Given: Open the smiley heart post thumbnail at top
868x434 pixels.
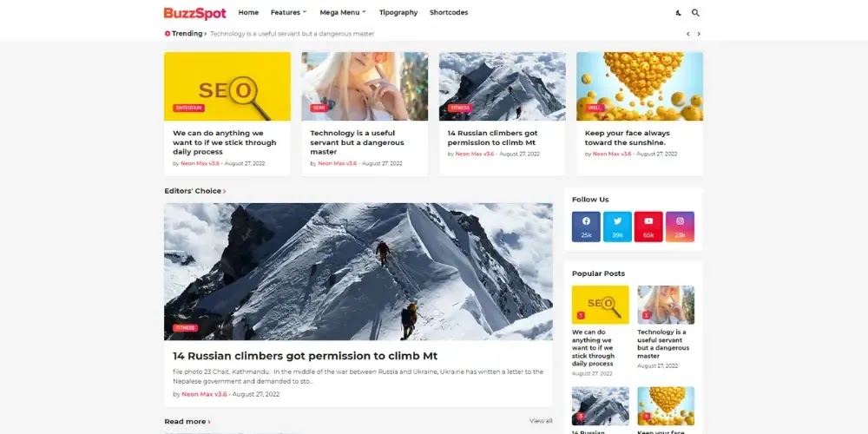Looking at the screenshot, I should tap(640, 86).
